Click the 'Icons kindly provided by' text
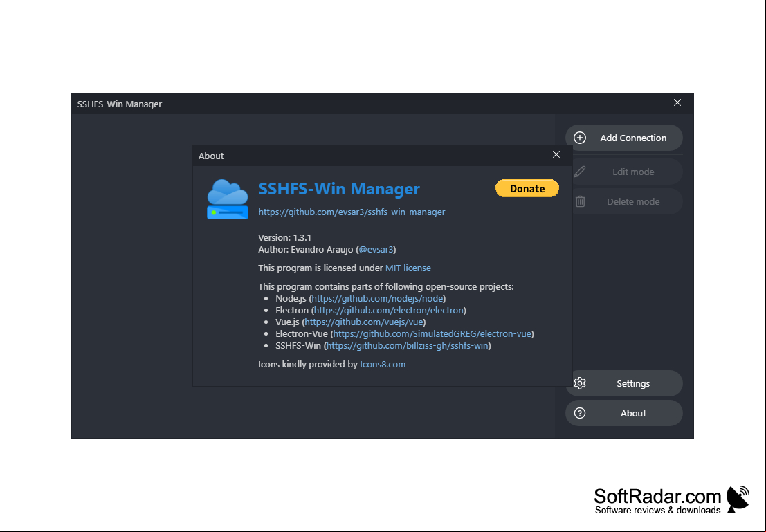Image resolution: width=766 pixels, height=532 pixels. [x=308, y=365]
